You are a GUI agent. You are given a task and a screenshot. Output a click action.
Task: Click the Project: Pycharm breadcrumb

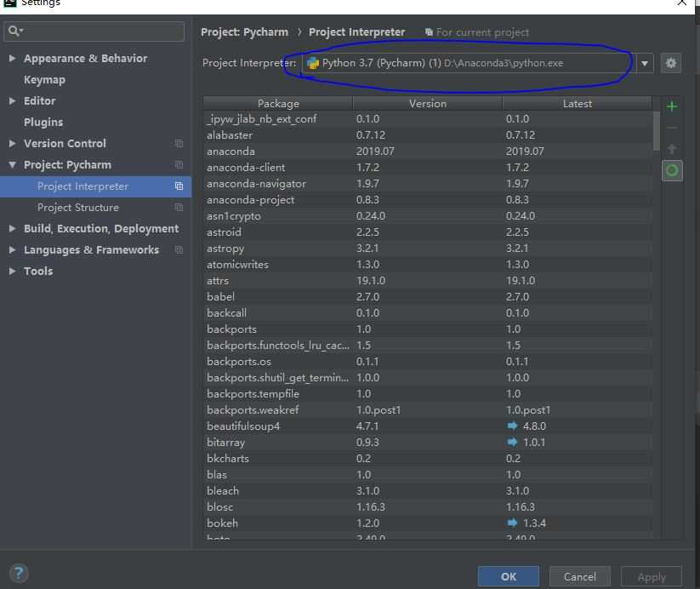[244, 32]
